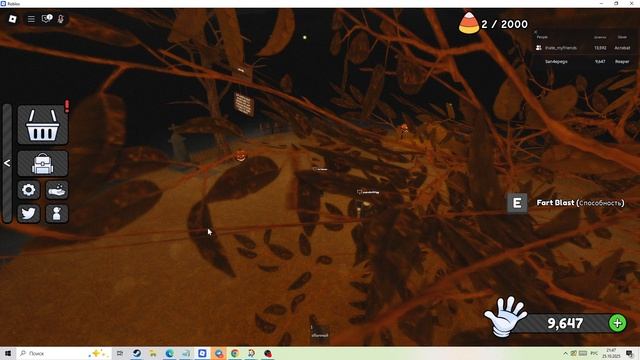Open the settings gear button
Screen dimensions: 640x360
(x=29, y=190)
